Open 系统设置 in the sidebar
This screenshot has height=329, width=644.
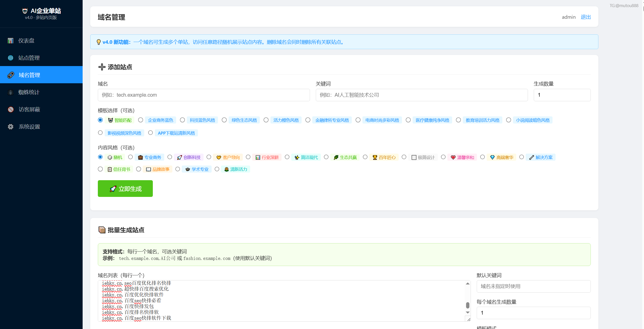pyautogui.click(x=41, y=127)
